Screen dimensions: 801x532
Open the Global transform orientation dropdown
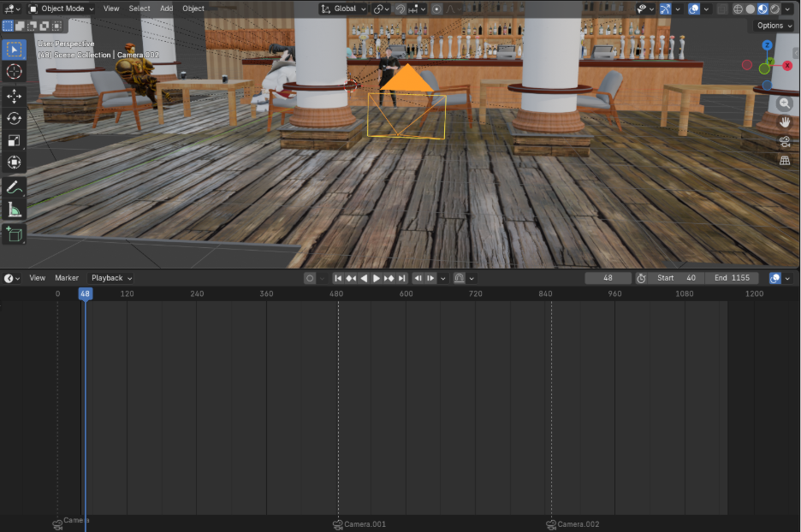pos(344,9)
